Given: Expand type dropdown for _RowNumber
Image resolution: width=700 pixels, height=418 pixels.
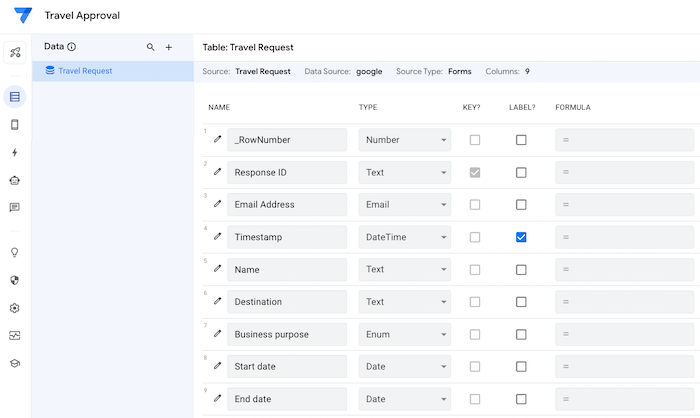Looking at the screenshot, I should click(404, 140).
